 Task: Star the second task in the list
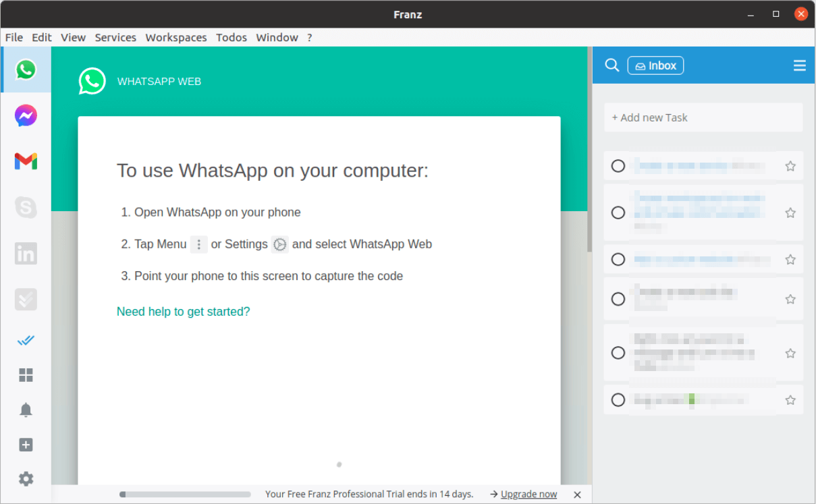[x=790, y=213]
